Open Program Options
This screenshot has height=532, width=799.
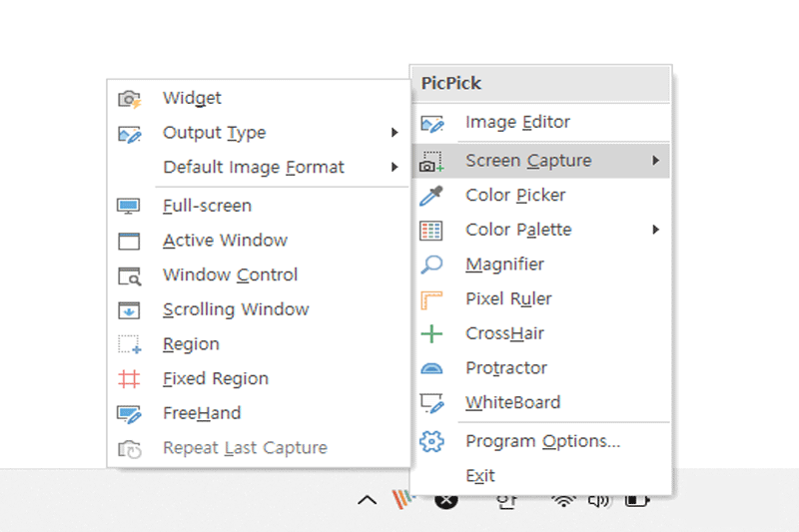click(542, 441)
